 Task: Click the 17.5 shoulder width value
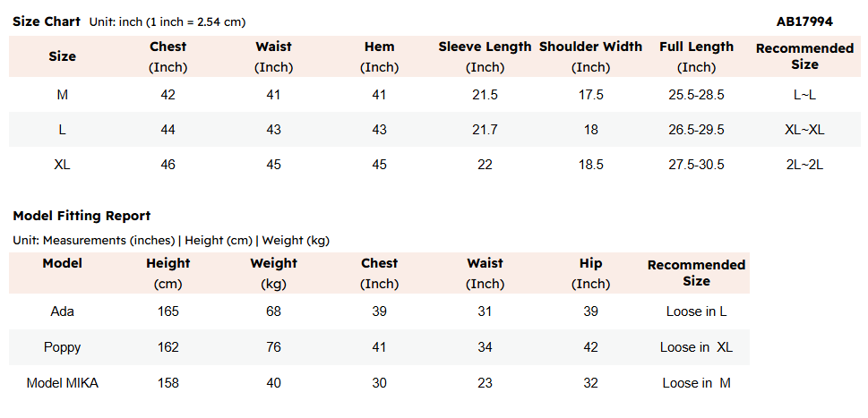590,95
